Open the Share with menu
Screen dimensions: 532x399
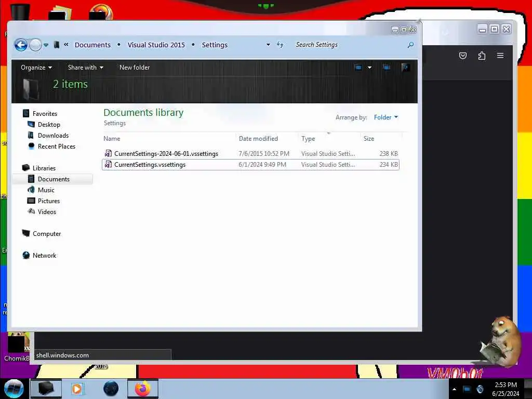86,68
